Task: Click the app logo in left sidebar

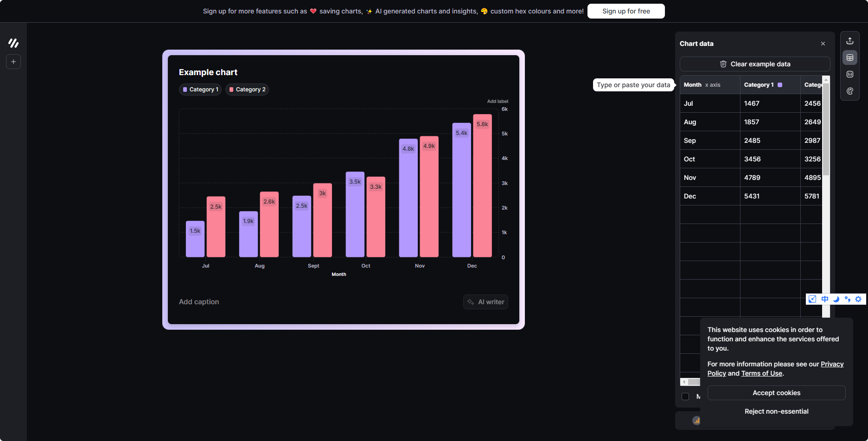Action: pos(13,43)
